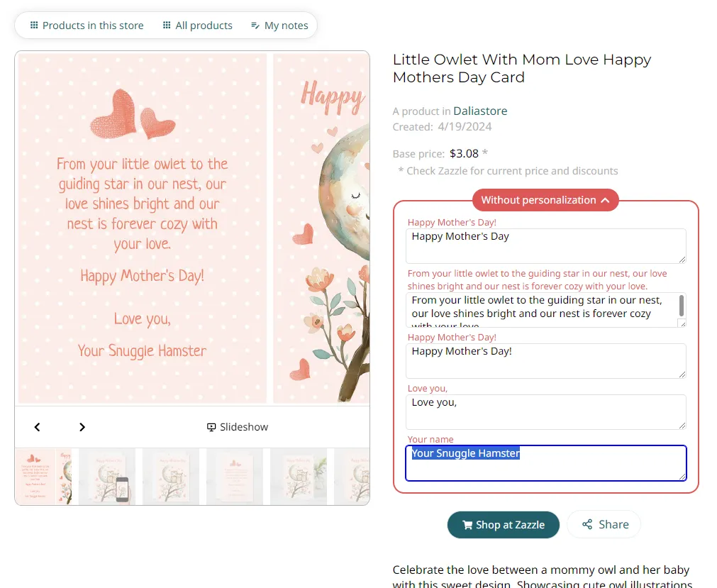Go to the next product image
This screenshot has height=588, width=717.
[x=82, y=427]
